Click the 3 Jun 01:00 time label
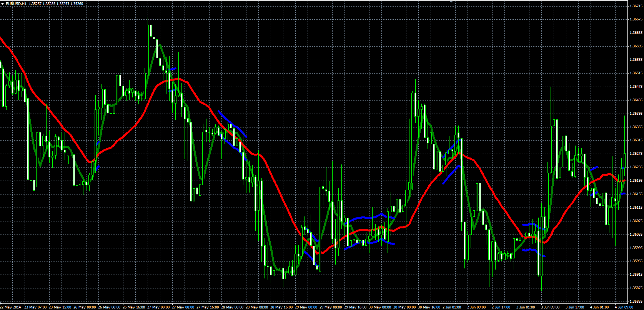Screen dimensions: 644x310 tap(526, 307)
